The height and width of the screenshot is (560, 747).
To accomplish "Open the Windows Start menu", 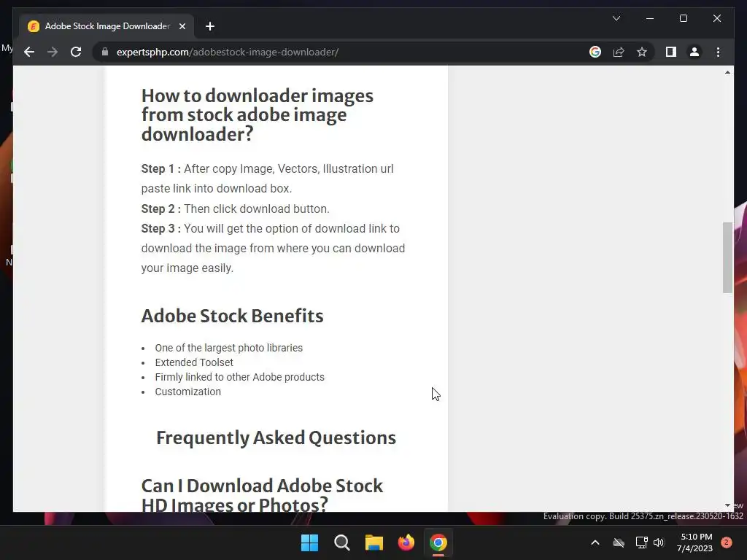I will click(309, 542).
